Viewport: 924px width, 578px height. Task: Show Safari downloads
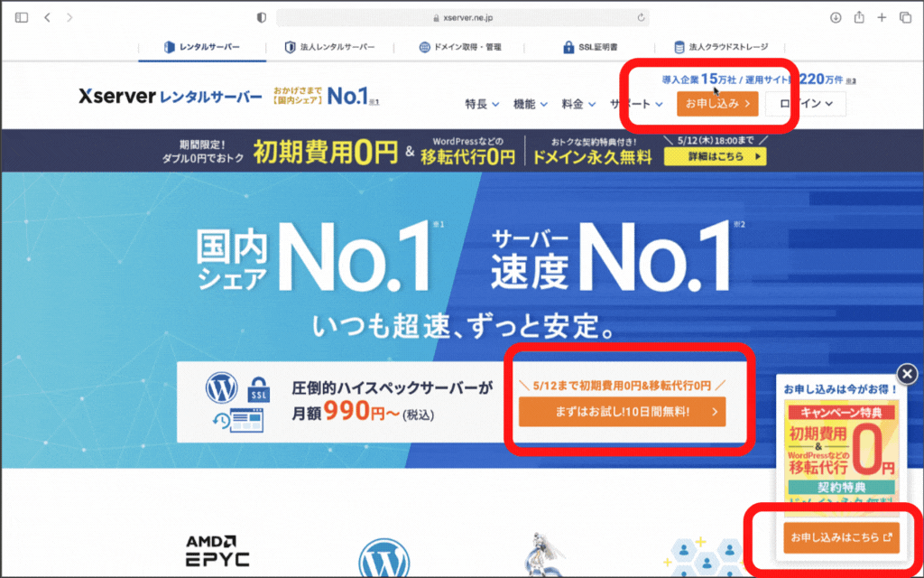click(836, 18)
